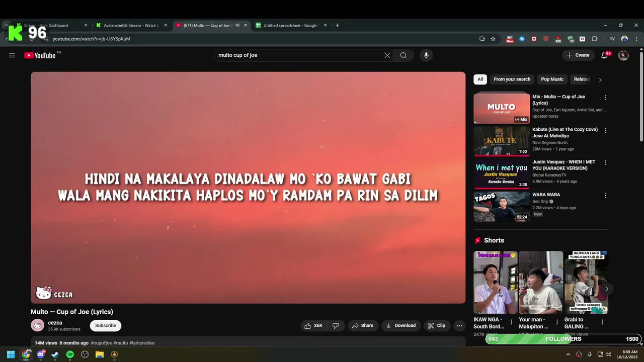Click the Clip button
644x362 pixels.
(x=437, y=326)
